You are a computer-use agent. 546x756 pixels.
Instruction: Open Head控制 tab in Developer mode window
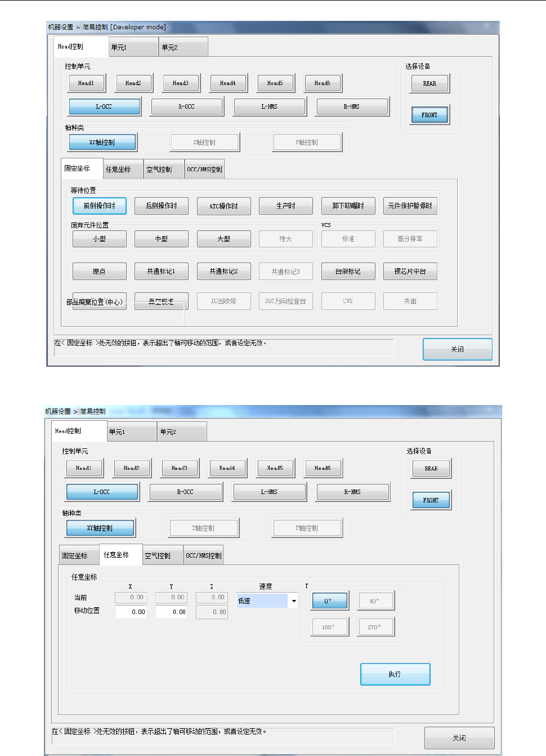80,47
